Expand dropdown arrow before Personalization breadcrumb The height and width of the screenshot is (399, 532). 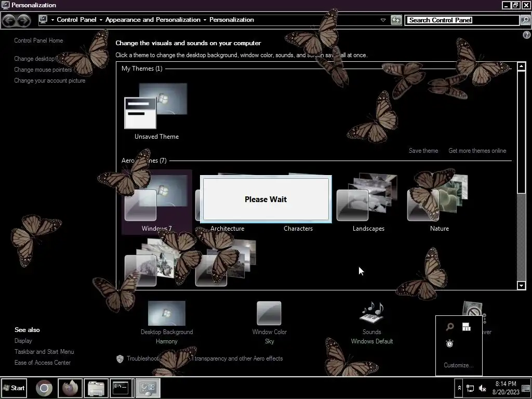[x=205, y=20]
